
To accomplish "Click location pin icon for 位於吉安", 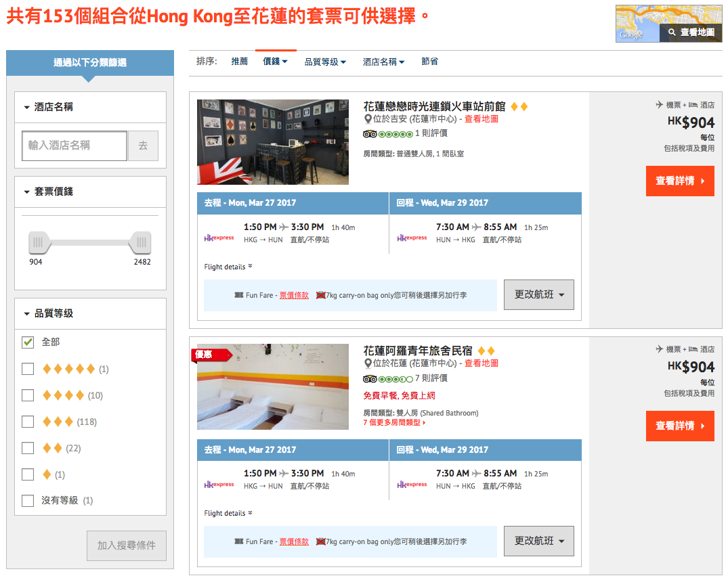I will 368,119.
